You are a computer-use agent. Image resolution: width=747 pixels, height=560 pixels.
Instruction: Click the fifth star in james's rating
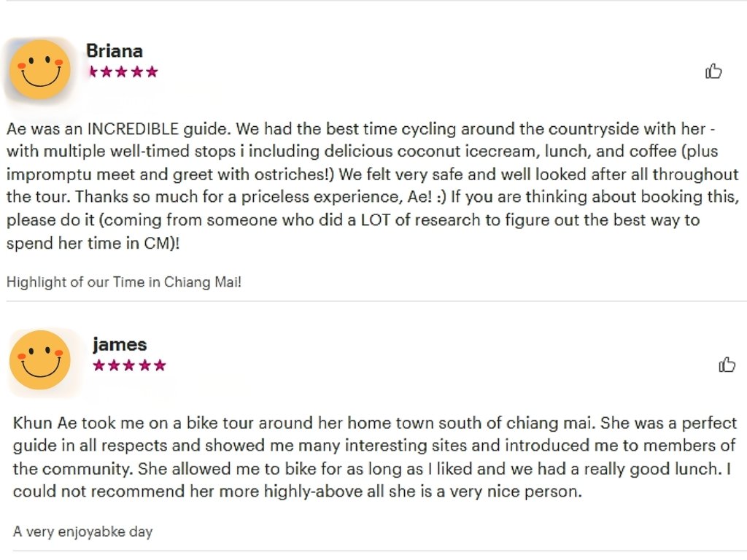(160, 365)
